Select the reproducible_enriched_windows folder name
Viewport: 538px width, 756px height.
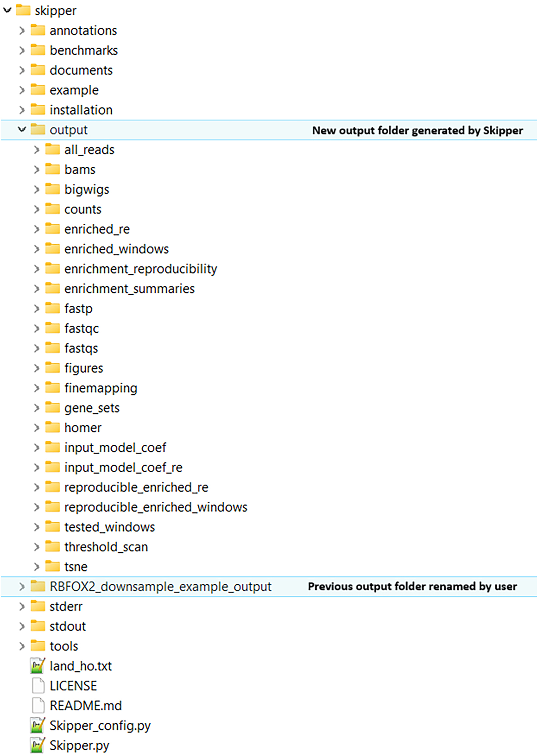click(156, 507)
